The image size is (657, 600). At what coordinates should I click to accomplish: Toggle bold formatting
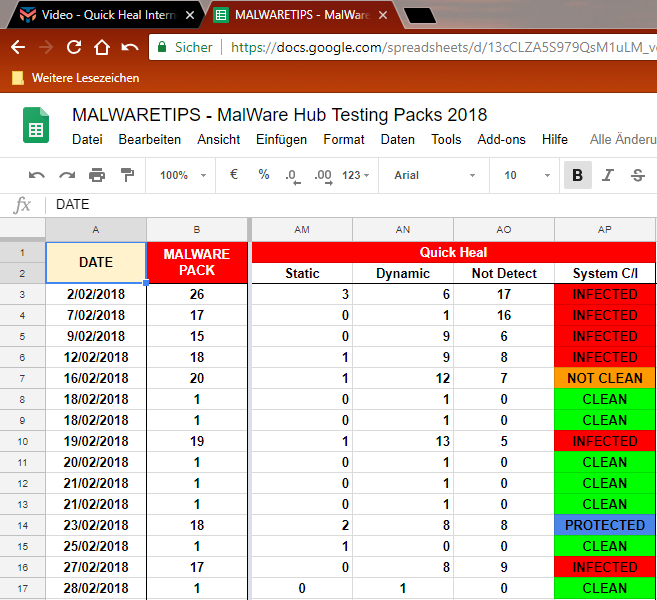pos(577,175)
